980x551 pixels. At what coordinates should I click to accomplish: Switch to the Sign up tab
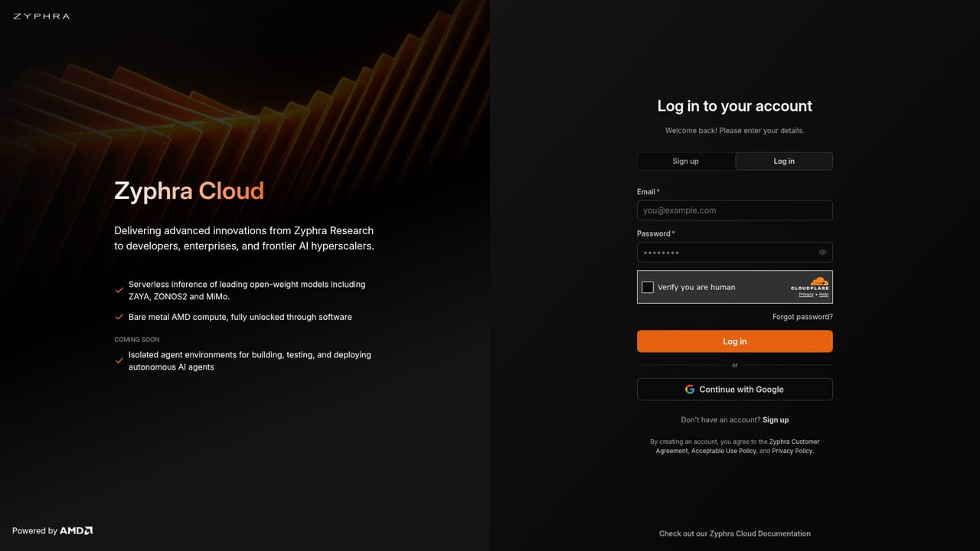(x=685, y=161)
